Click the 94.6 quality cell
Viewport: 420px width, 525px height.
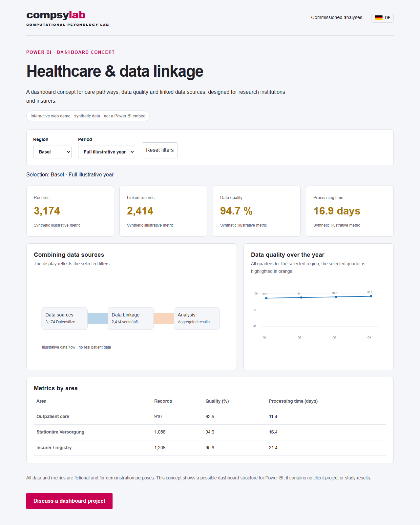210,432
